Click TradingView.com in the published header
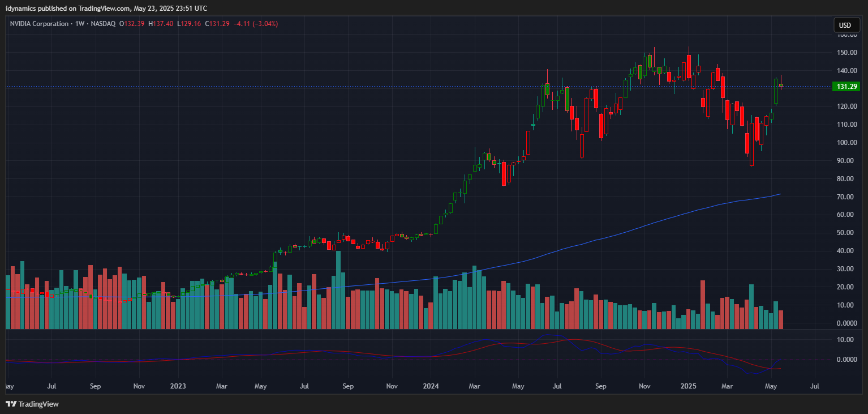Viewport: 868px width, 414px height. 103,8
